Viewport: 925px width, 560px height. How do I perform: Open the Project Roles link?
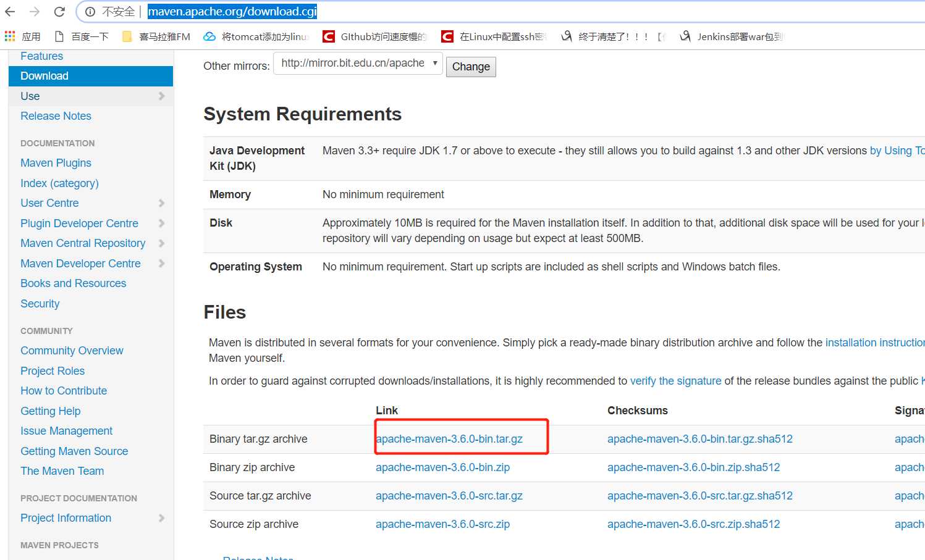pos(53,371)
